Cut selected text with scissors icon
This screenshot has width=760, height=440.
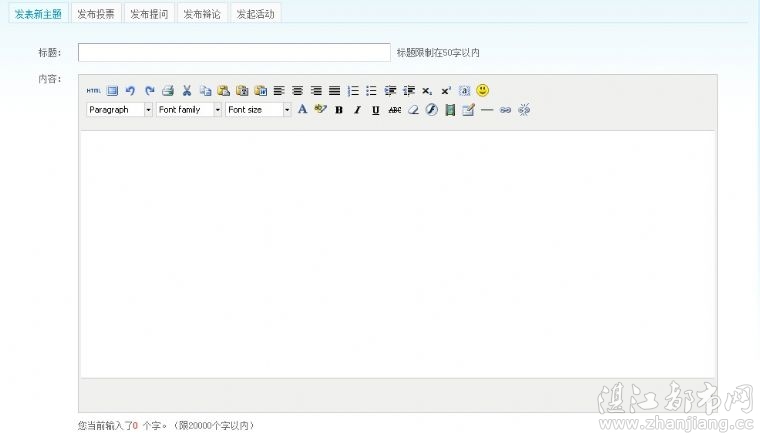[186, 90]
